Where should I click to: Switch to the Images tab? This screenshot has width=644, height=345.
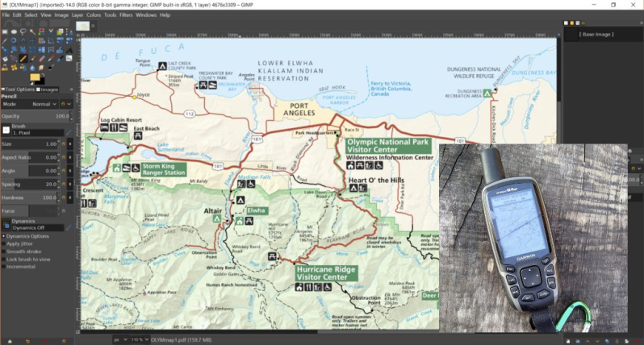pyautogui.click(x=48, y=89)
